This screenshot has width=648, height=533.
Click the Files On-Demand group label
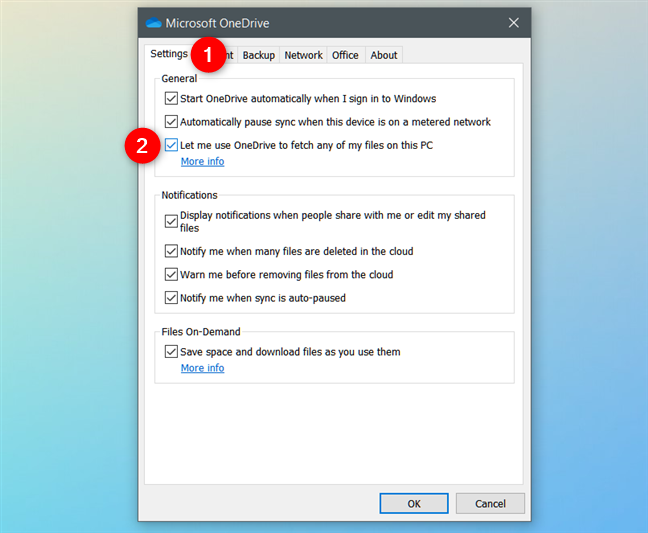(201, 332)
